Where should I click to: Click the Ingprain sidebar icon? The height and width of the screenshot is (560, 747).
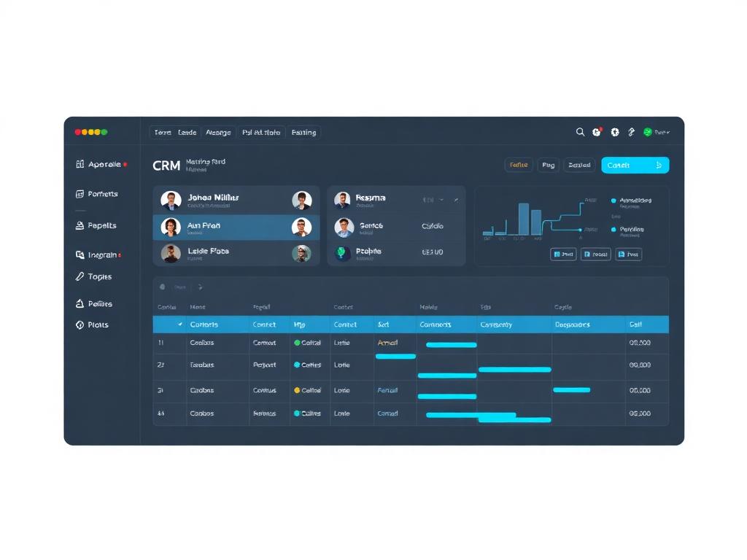pyautogui.click(x=80, y=254)
